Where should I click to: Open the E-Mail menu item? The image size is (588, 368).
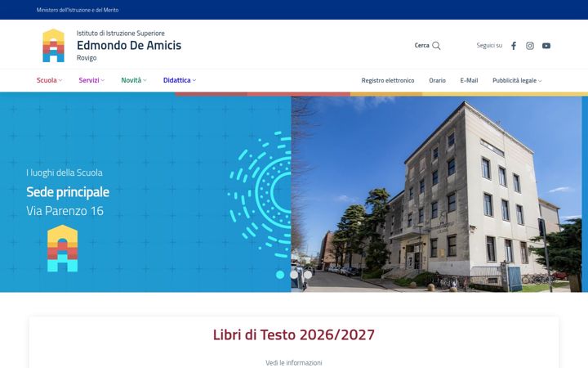tap(469, 80)
